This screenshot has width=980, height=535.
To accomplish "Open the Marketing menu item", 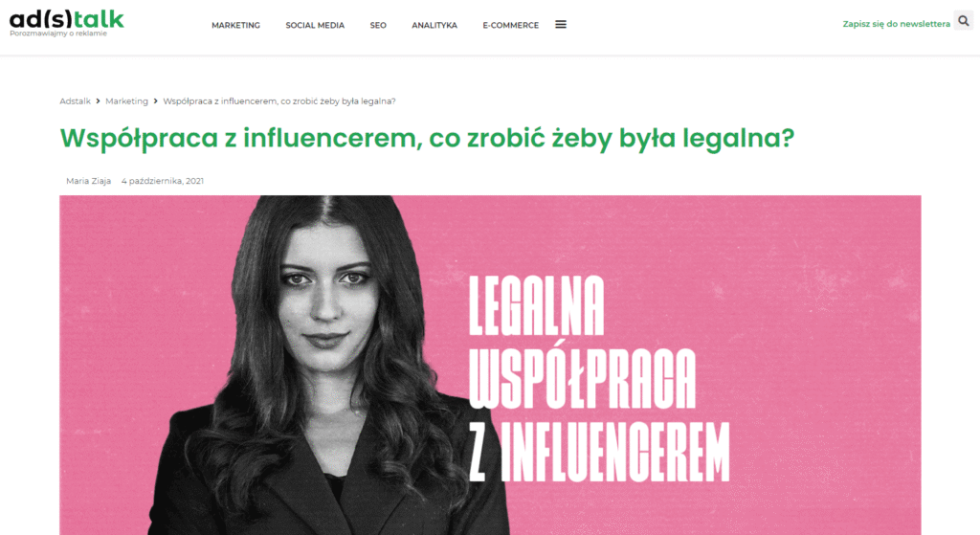I will pos(235,25).
